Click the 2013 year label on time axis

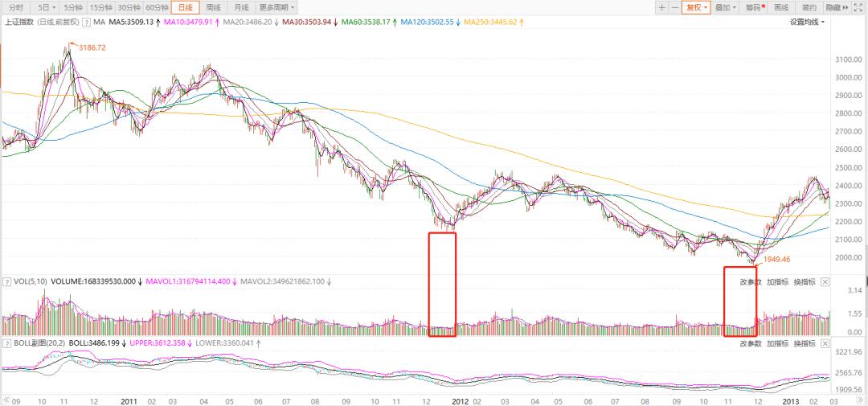(x=792, y=400)
